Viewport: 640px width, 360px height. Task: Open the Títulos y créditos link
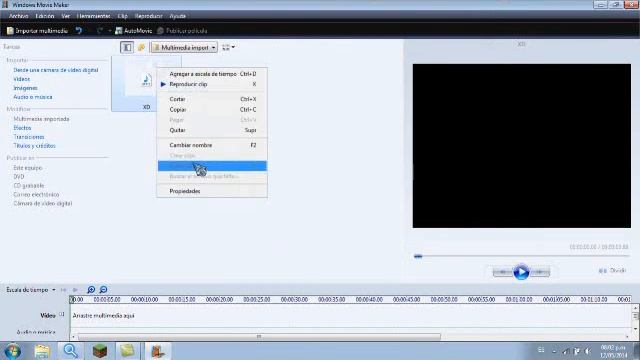click(x=34, y=146)
